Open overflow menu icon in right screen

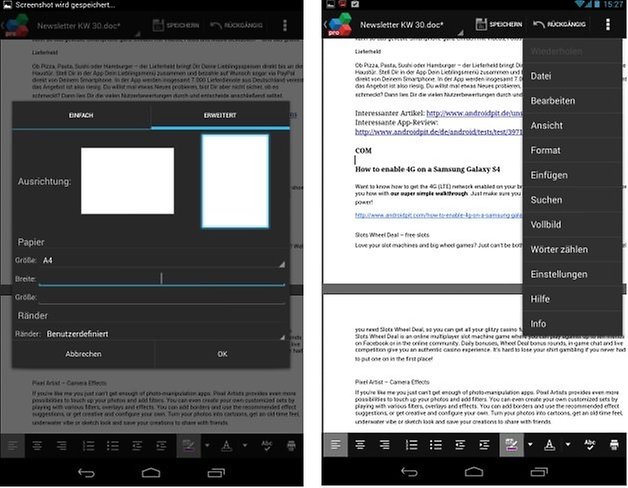click(608, 24)
